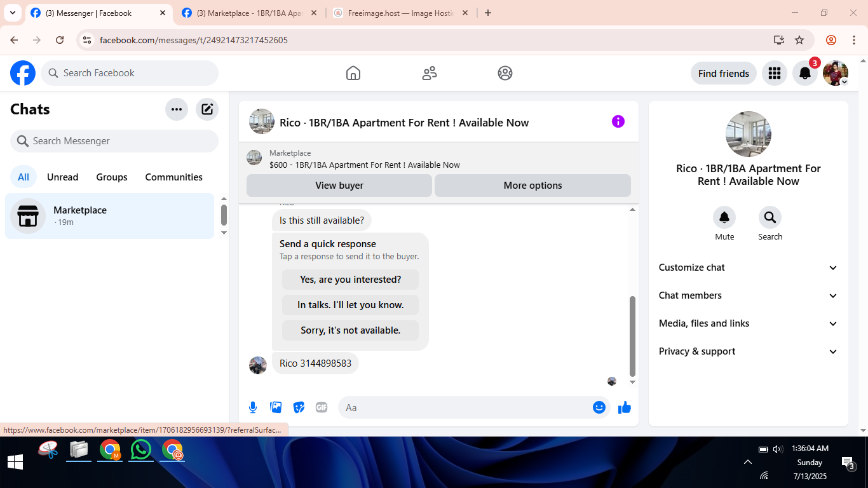Search in conversation magnifier icon
The height and width of the screenshot is (488, 868).
(770, 218)
